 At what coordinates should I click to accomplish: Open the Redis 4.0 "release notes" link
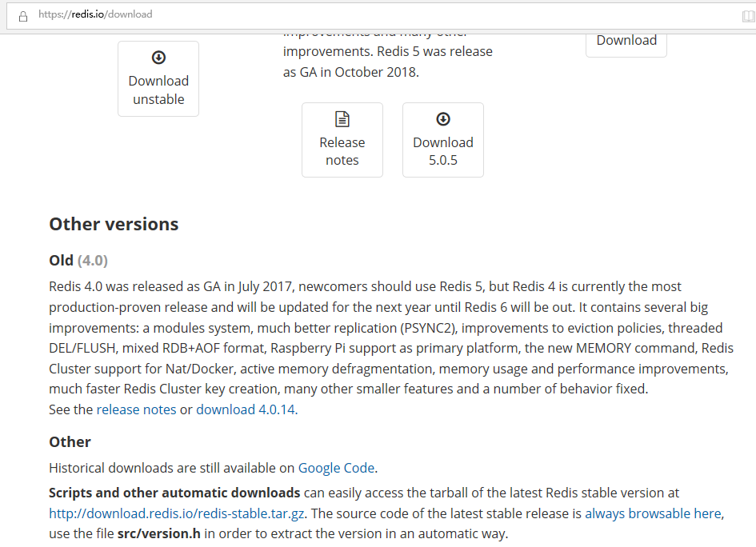[x=136, y=409]
